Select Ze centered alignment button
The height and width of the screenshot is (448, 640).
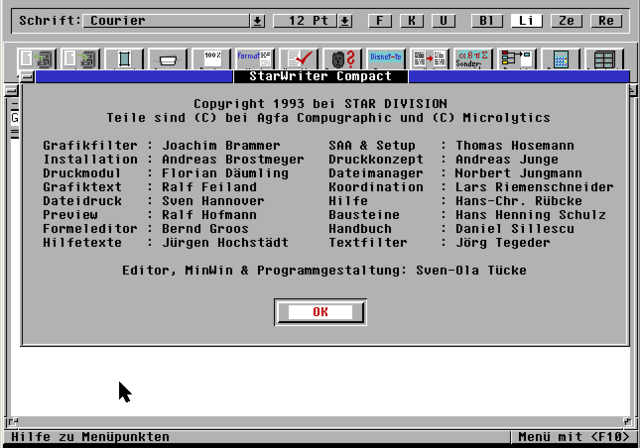[567, 20]
